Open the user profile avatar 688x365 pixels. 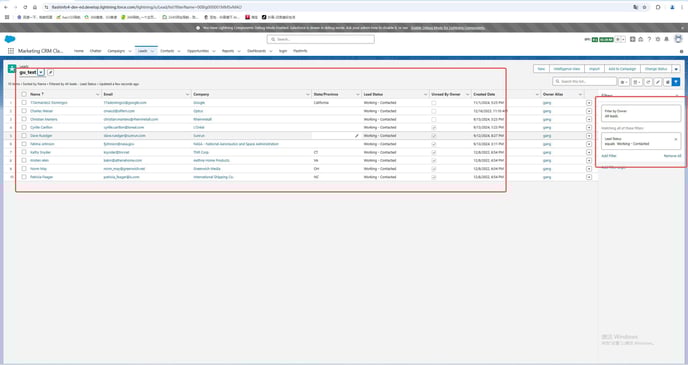tap(678, 39)
